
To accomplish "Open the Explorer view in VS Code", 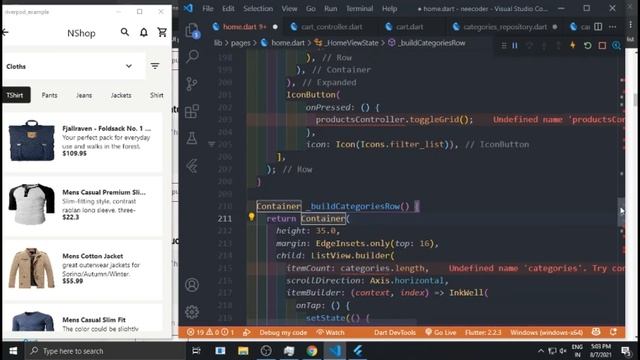I will pyautogui.click(x=192, y=31).
